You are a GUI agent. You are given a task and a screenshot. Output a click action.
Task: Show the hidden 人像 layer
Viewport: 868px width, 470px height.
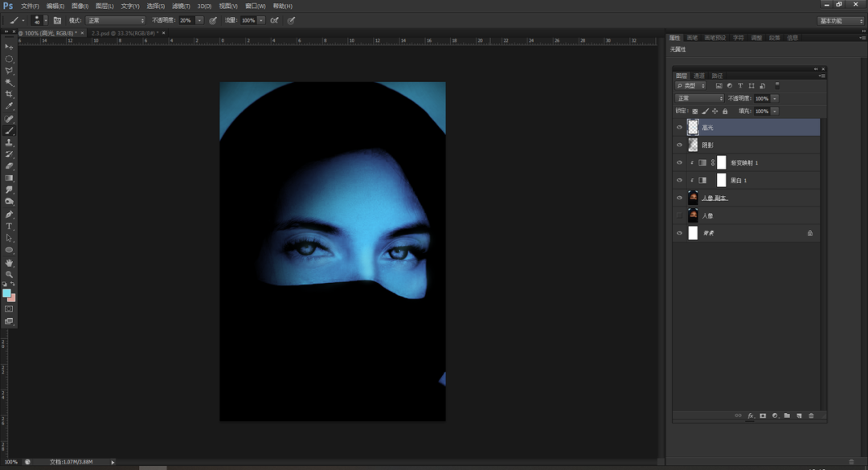coord(679,215)
